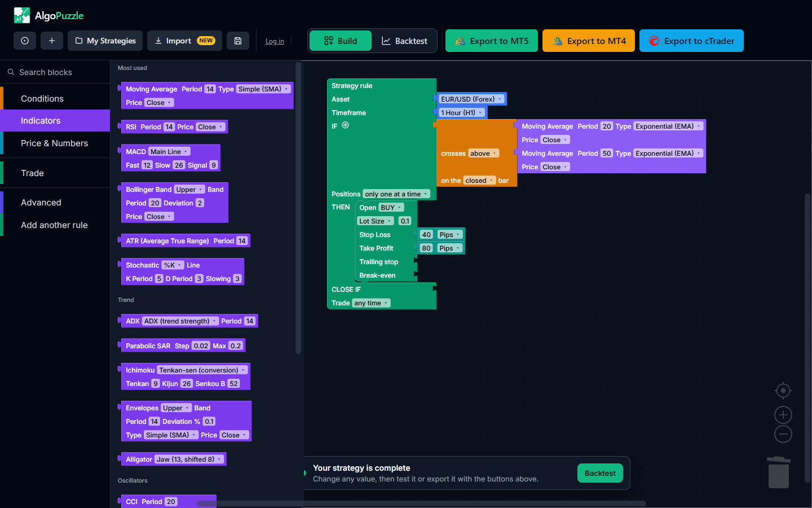Image resolution: width=812 pixels, height=508 pixels.
Task: Click the floppy disk save icon
Action: (x=238, y=41)
